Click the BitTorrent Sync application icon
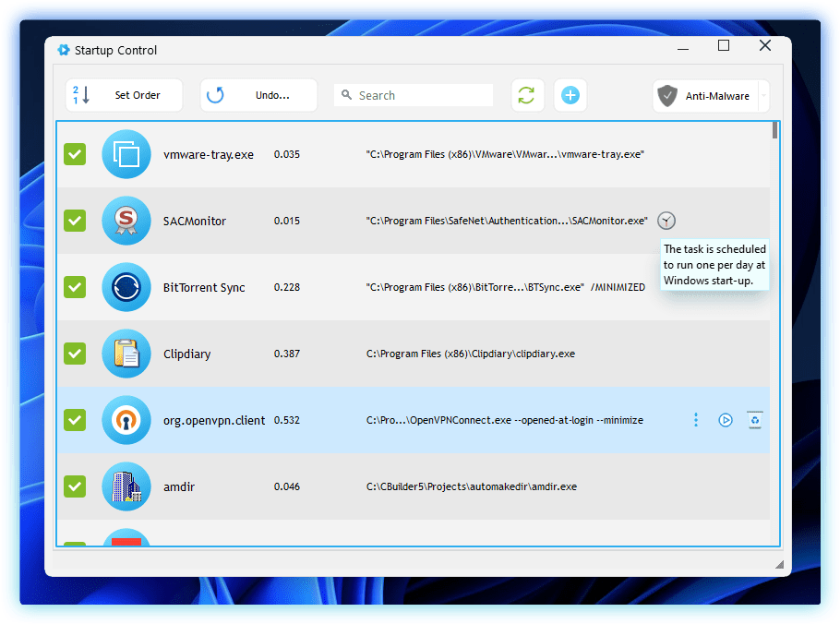Screen dimensions: 840x624 tap(126, 287)
